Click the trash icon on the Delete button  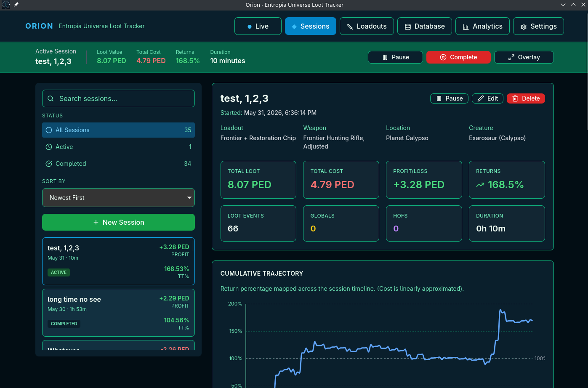(515, 98)
